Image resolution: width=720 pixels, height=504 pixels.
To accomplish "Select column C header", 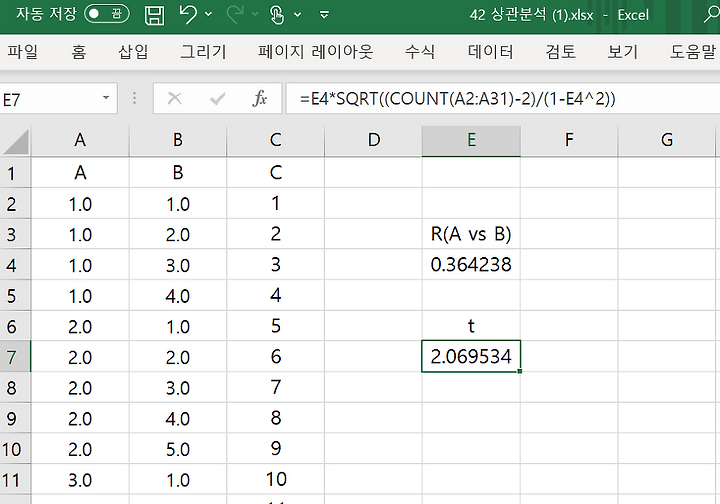I will (x=276, y=140).
